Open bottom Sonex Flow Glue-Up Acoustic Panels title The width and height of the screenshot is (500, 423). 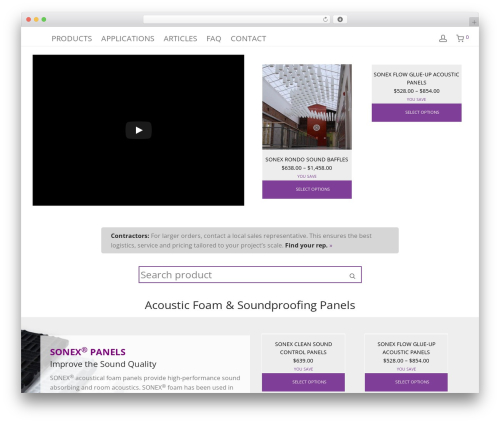click(406, 348)
